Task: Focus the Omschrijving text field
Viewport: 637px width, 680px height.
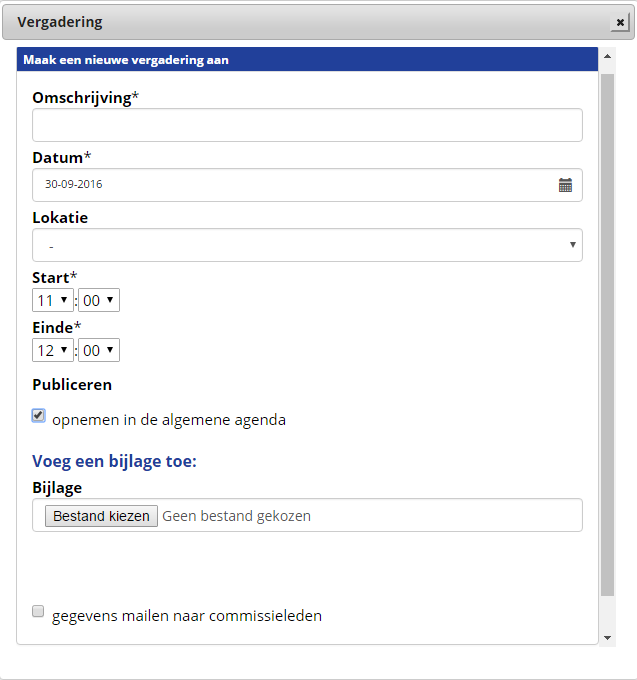Action: [x=307, y=125]
